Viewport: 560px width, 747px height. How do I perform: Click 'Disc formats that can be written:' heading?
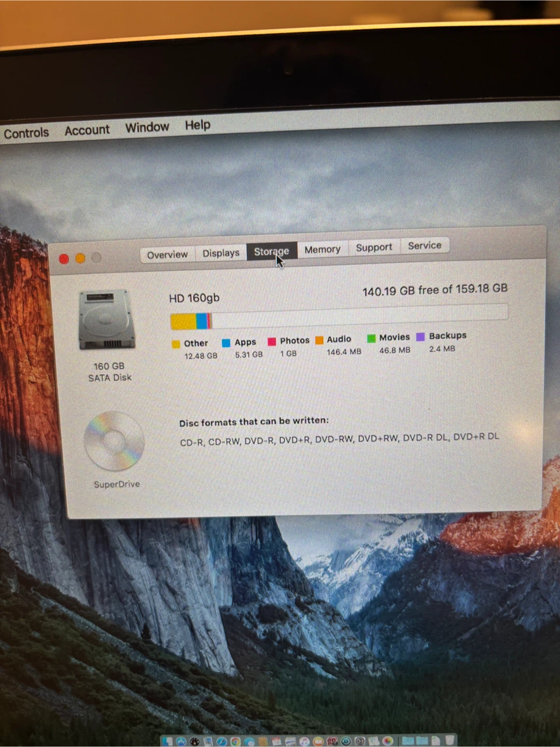pos(254,422)
